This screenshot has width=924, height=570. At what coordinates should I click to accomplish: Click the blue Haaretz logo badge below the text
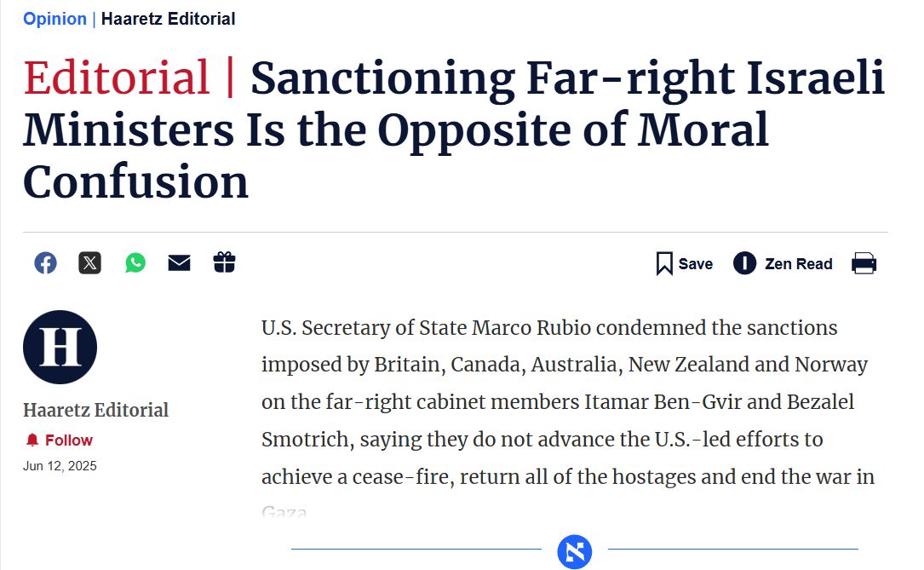tap(575, 551)
